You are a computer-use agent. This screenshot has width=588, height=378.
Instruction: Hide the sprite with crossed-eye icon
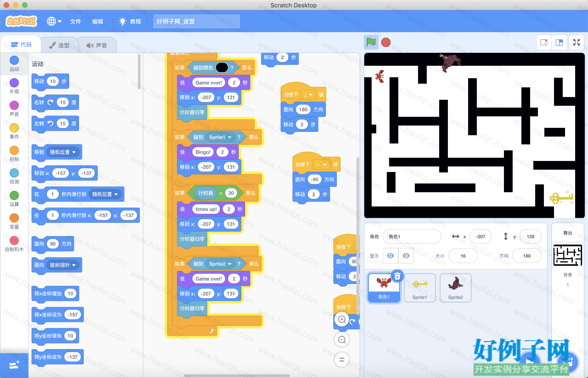[x=406, y=256]
